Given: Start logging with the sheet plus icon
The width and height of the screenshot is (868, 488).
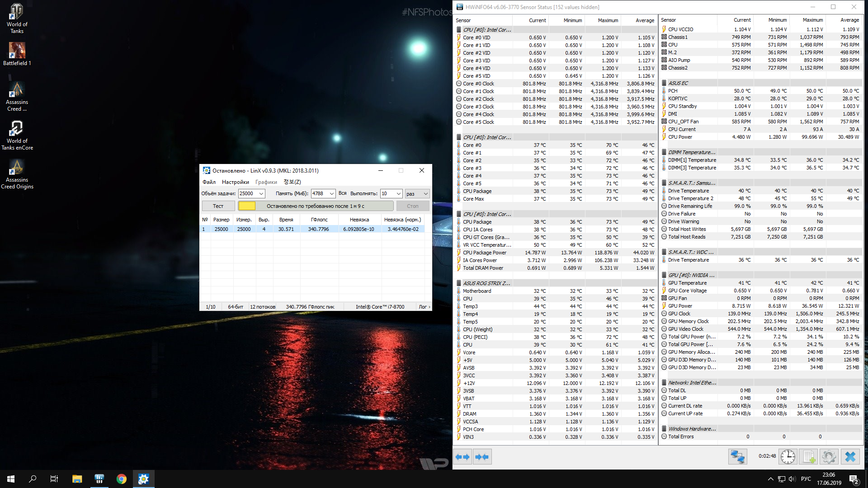Looking at the screenshot, I should point(809,457).
